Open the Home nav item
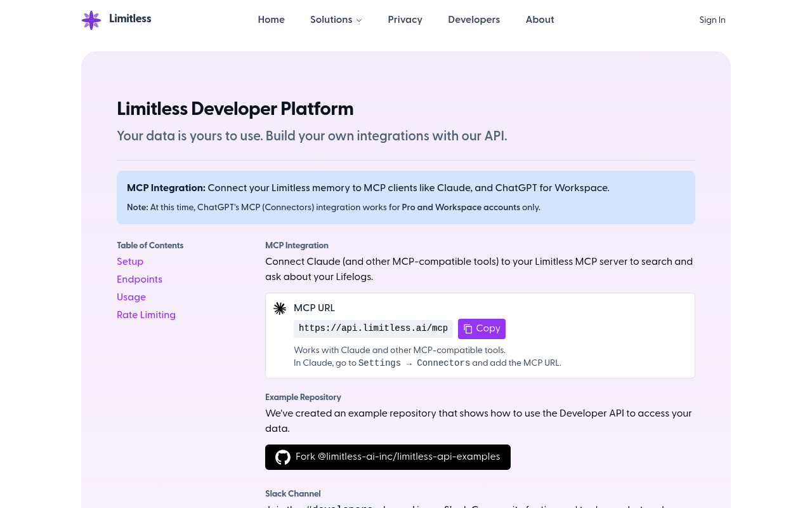The image size is (812, 508). click(272, 20)
